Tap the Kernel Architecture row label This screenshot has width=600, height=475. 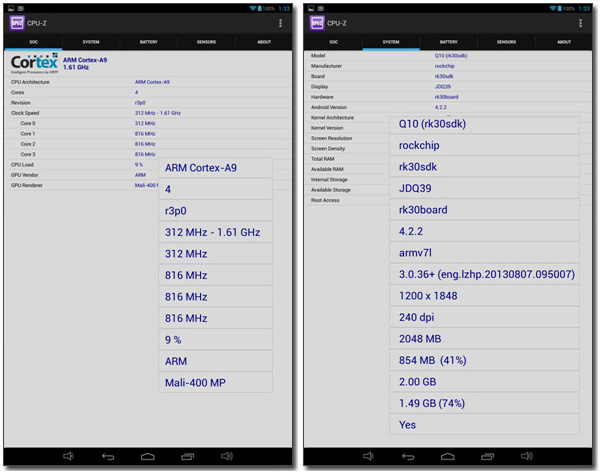click(333, 118)
